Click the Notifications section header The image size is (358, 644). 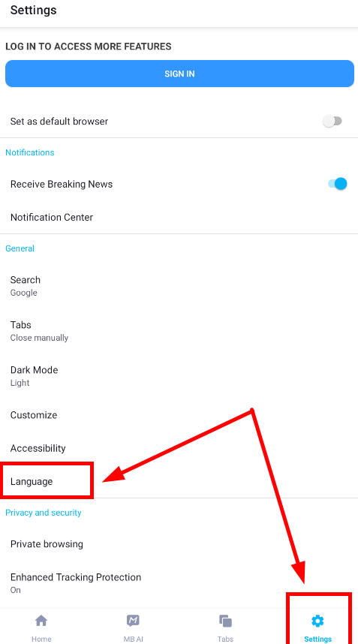click(x=29, y=152)
